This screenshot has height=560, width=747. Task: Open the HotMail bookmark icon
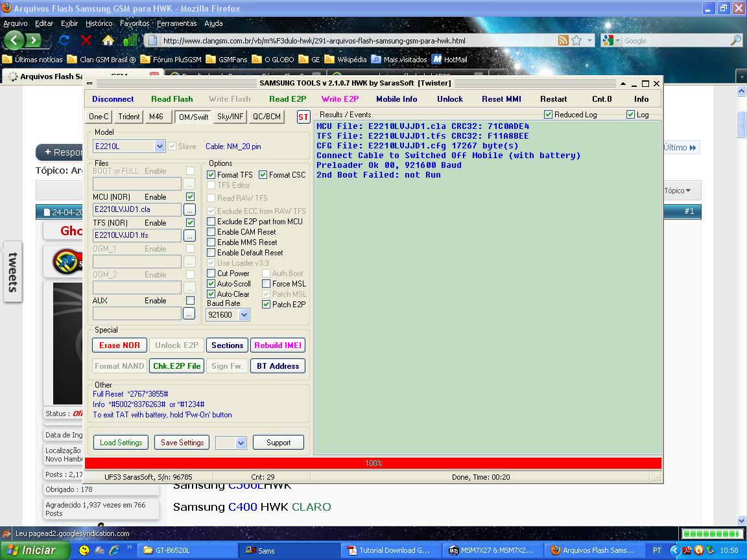point(437,60)
